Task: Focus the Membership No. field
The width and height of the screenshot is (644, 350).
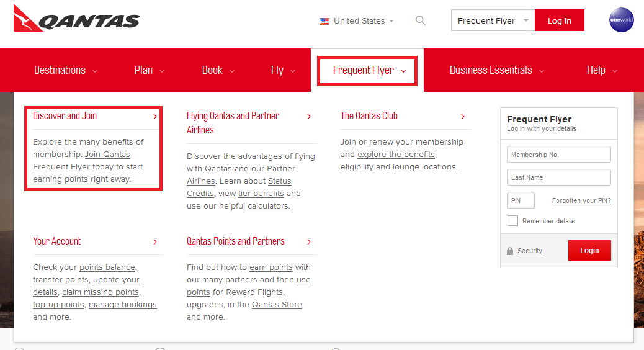Action: pos(558,155)
